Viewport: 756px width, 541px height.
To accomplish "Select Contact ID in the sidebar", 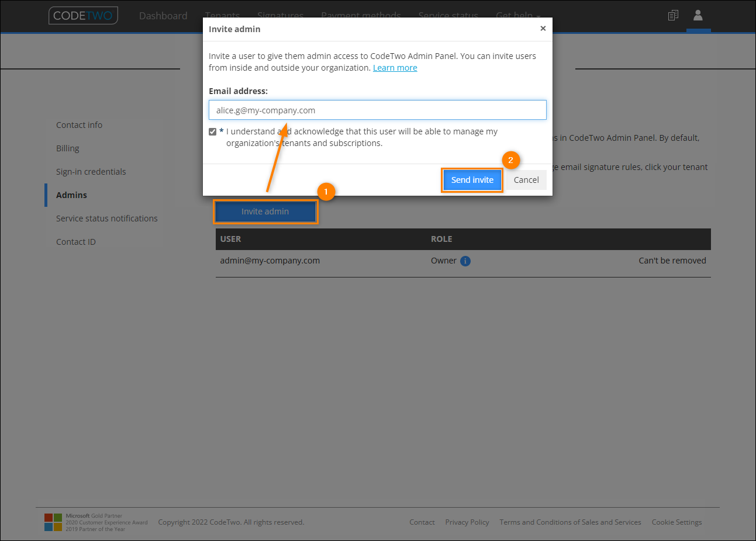I will point(76,242).
